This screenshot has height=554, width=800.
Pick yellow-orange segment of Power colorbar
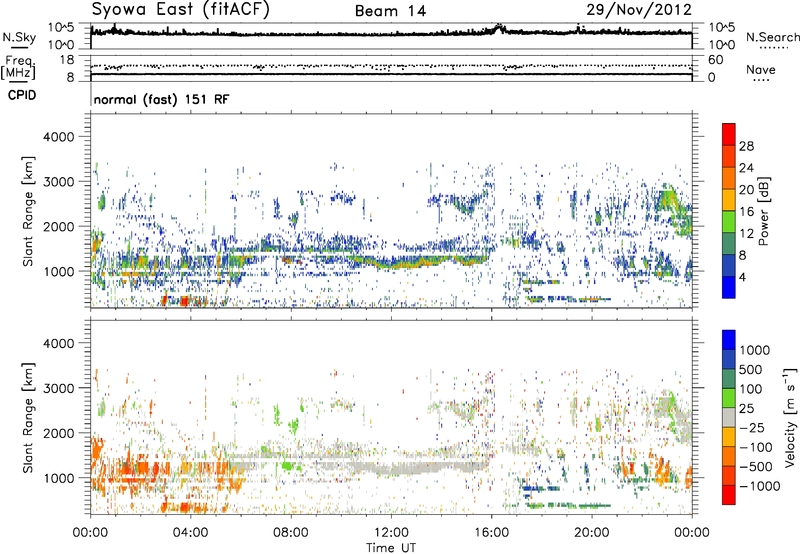click(729, 200)
